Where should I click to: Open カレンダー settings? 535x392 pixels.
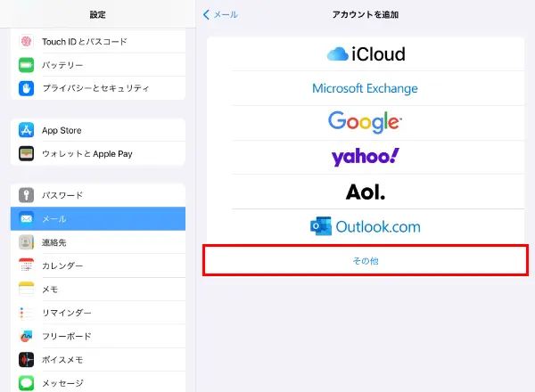tap(98, 265)
